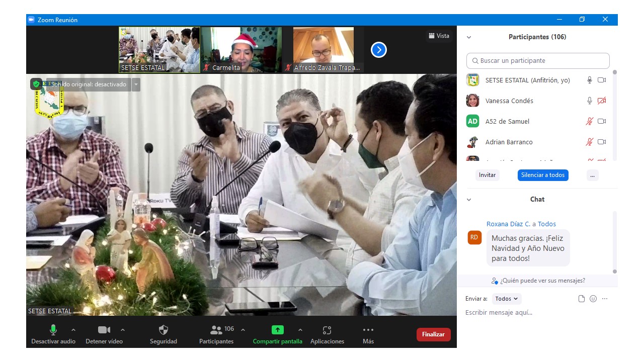The width and height of the screenshot is (644, 362).
Task: Toggle SETSE ESTATAL camera icon in list
Action: coord(602,80)
